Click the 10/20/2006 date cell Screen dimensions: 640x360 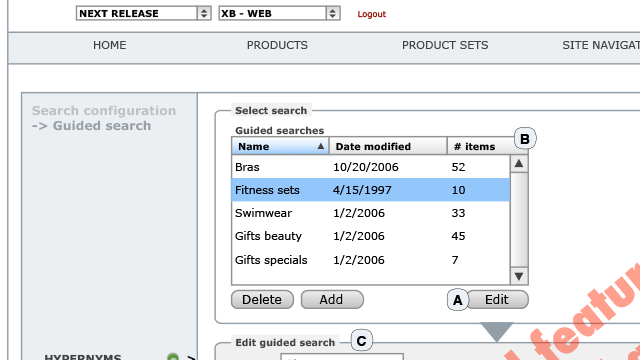point(366,167)
